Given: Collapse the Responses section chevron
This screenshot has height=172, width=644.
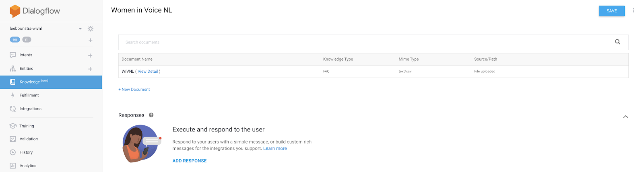Looking at the screenshot, I should point(625,117).
